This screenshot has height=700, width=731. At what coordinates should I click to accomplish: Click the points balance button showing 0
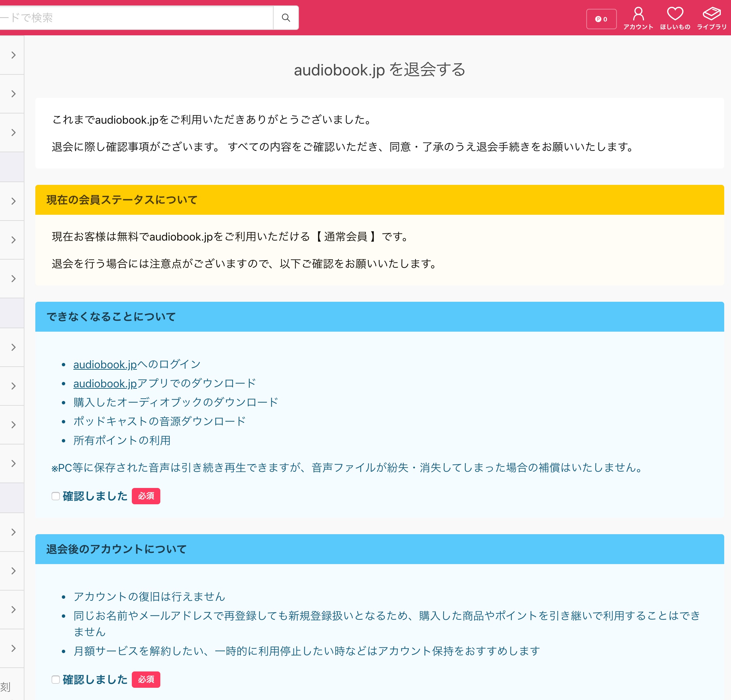coord(601,19)
